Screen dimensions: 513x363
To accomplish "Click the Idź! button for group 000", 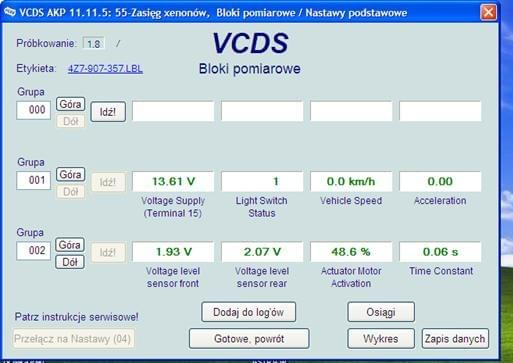I will [x=108, y=112].
